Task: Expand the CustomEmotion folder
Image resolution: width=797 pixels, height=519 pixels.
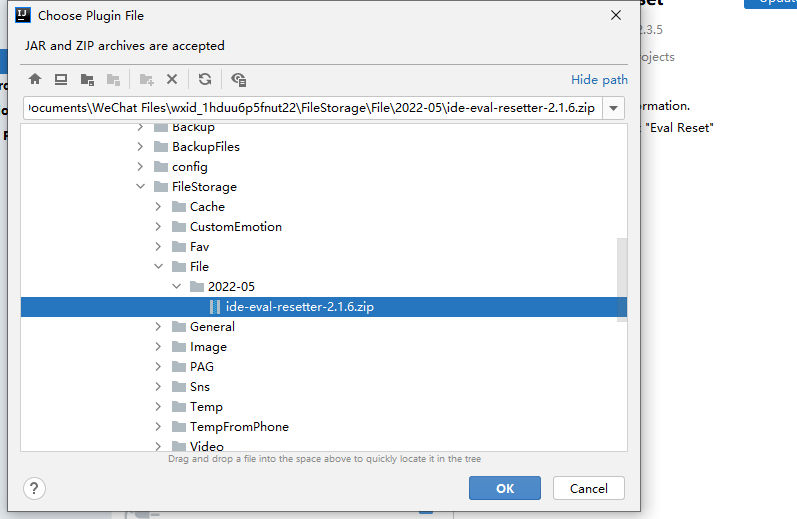Action: [158, 227]
